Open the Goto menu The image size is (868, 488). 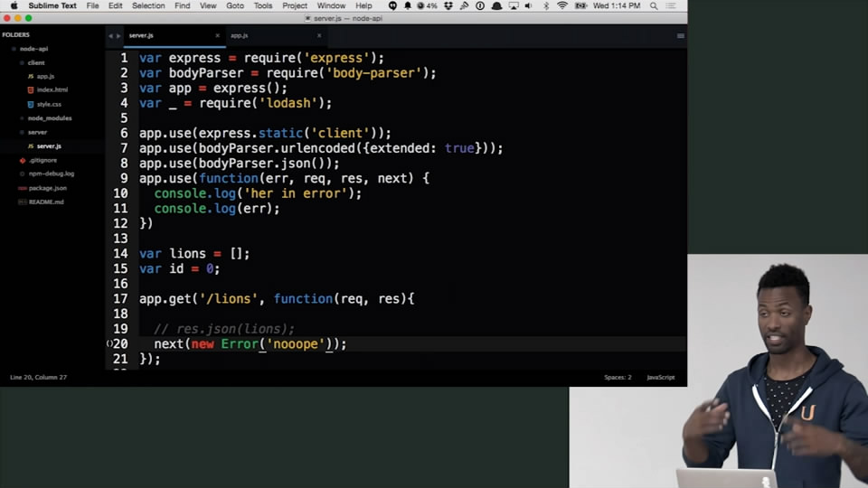pyautogui.click(x=235, y=5)
